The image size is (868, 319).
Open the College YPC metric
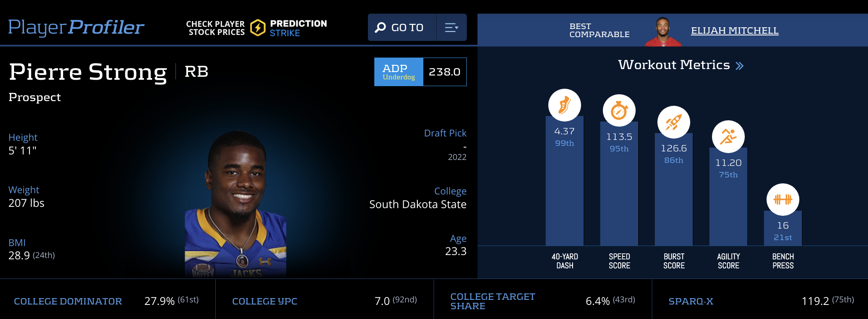265,301
